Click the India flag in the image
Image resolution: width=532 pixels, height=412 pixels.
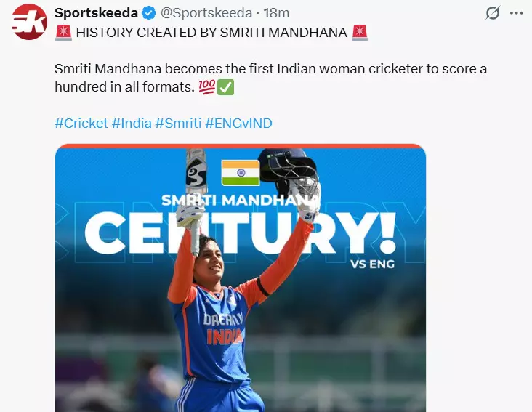click(240, 172)
